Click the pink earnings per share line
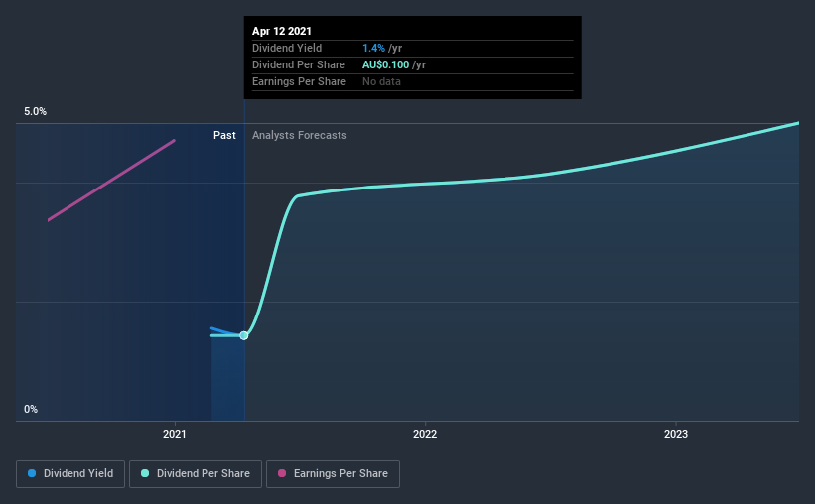The image size is (815, 504). tap(111, 181)
